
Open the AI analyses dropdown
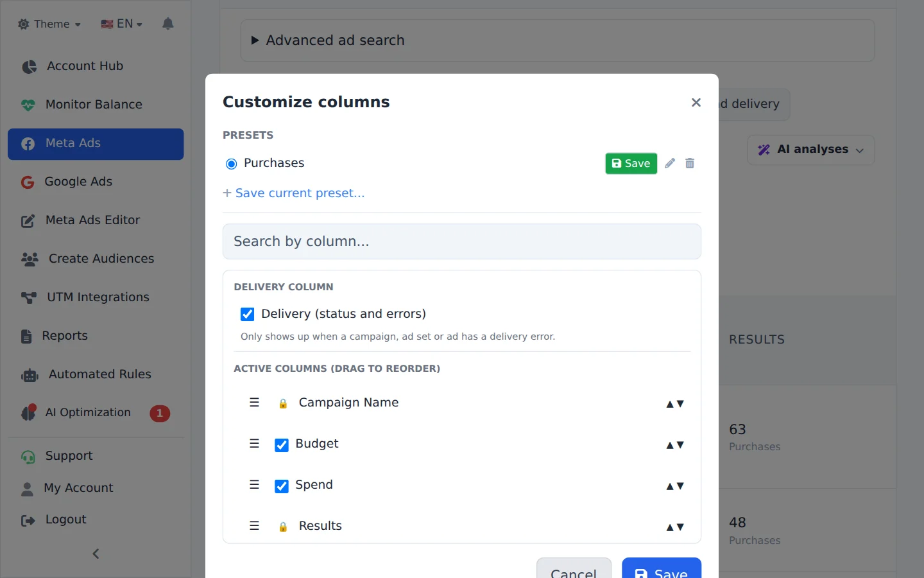pos(811,150)
